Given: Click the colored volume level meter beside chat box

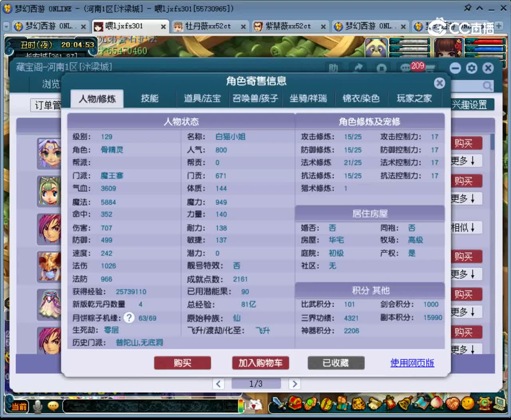Looking at the screenshot, I should pos(241,406).
